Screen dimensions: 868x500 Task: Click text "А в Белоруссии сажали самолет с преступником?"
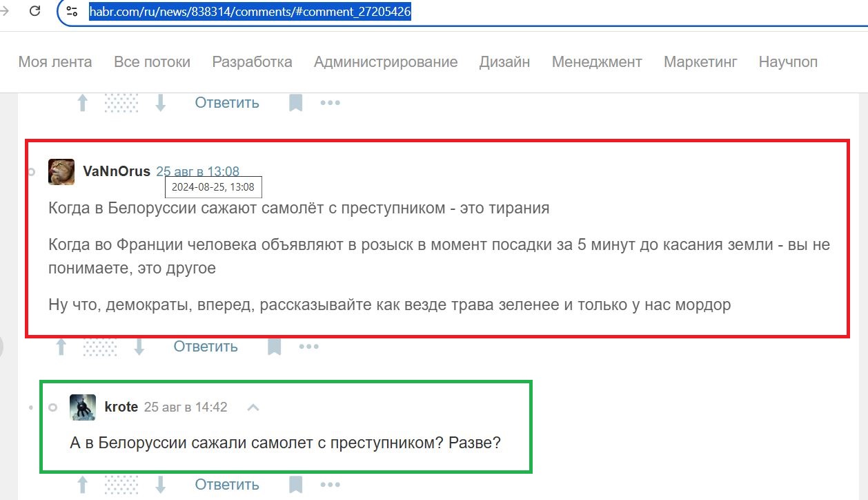click(x=257, y=443)
